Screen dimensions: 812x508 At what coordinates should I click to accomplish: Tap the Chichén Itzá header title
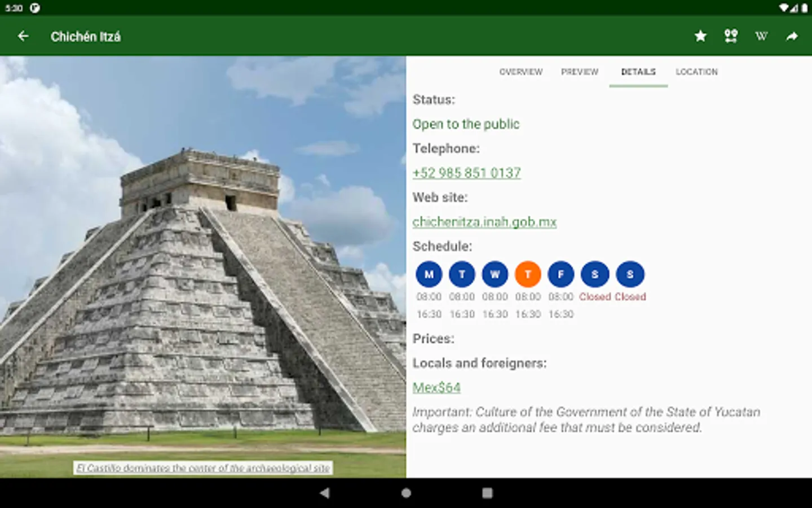(86, 37)
